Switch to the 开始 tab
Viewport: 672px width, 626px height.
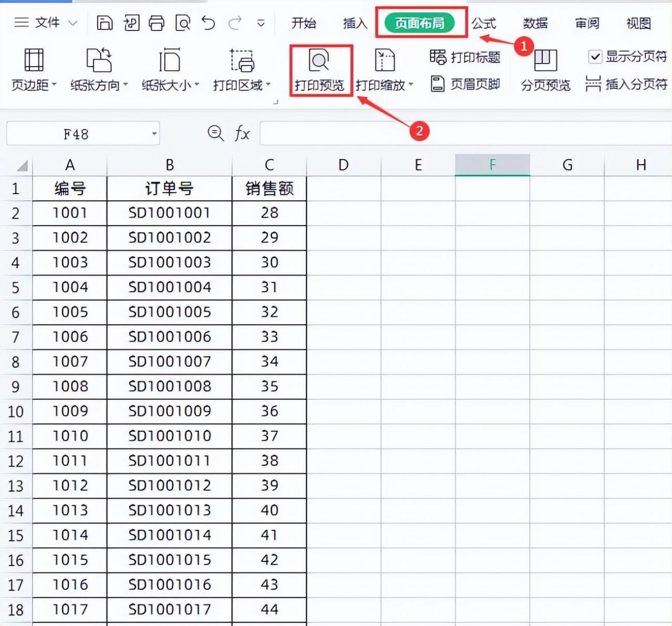pyautogui.click(x=303, y=23)
